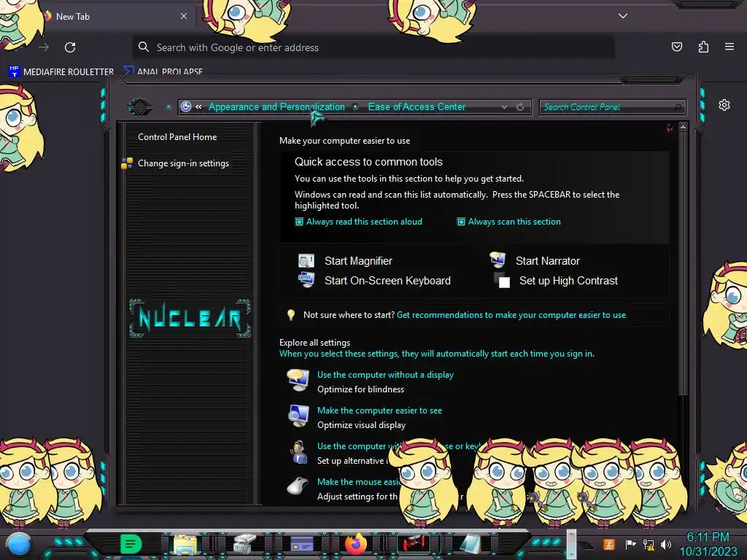Open MEDIAFIRE ROULETTER bookmark
The height and width of the screenshot is (560, 747).
(61, 71)
